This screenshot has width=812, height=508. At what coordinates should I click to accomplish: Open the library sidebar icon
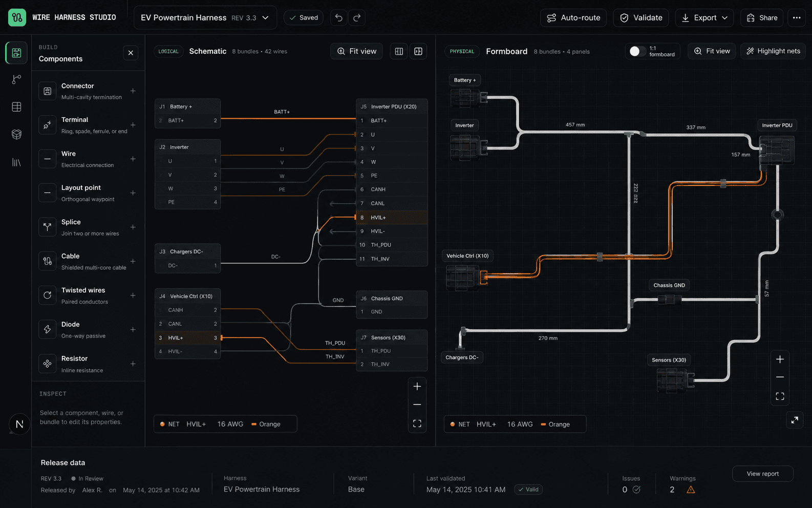click(x=16, y=162)
